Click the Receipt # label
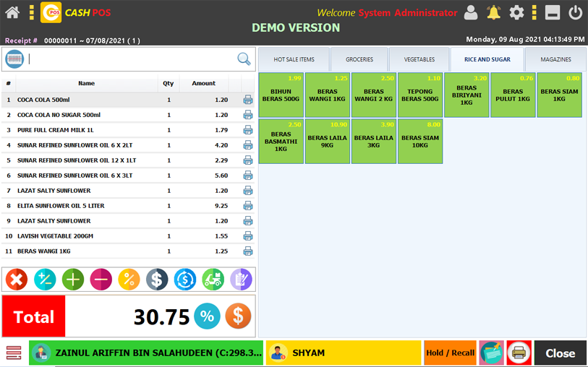This screenshot has width=588, height=367. point(21,40)
